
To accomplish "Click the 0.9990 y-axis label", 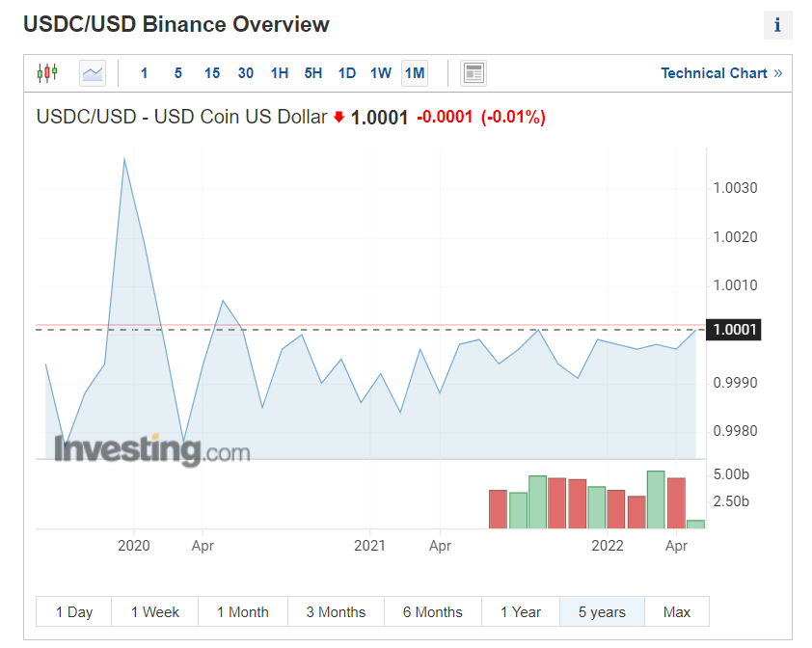I will [x=735, y=383].
